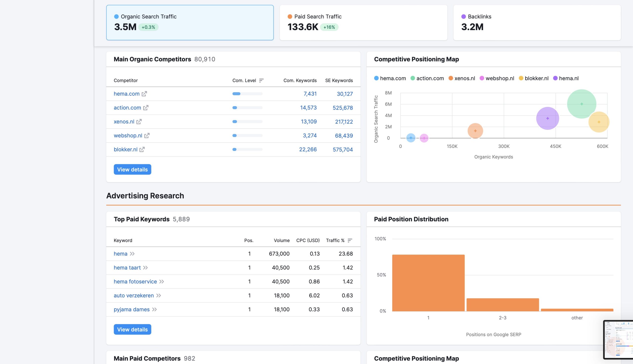Click the double-arrow icon beside hema fotoservice
The width and height of the screenshot is (633, 364).
point(162,282)
